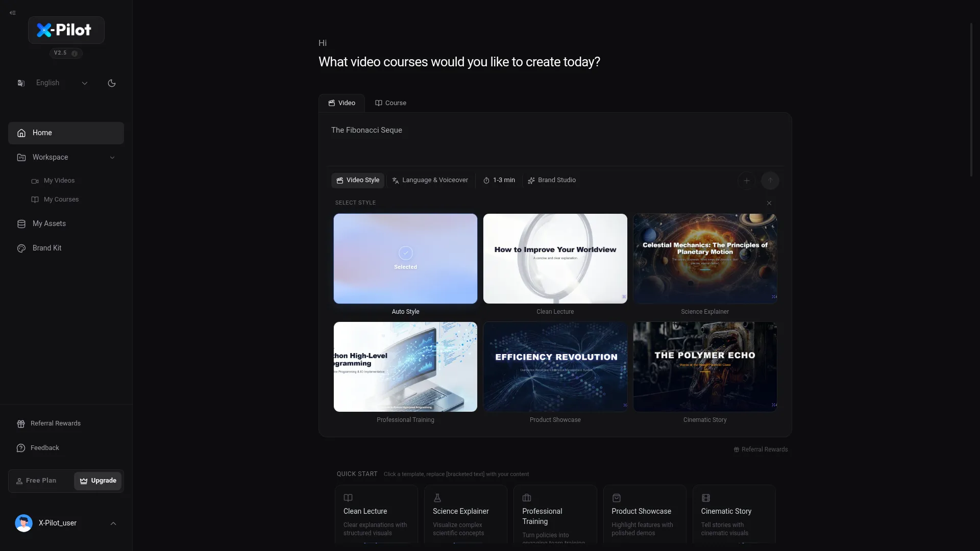The width and height of the screenshot is (980, 551).
Task: Collapse the Workspace section chevron
Action: tap(112, 158)
